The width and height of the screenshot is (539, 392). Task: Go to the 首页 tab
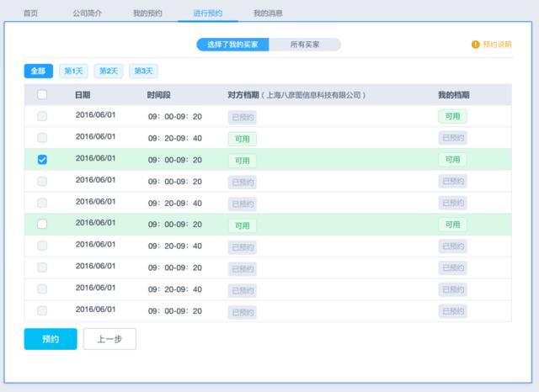pyautogui.click(x=30, y=13)
